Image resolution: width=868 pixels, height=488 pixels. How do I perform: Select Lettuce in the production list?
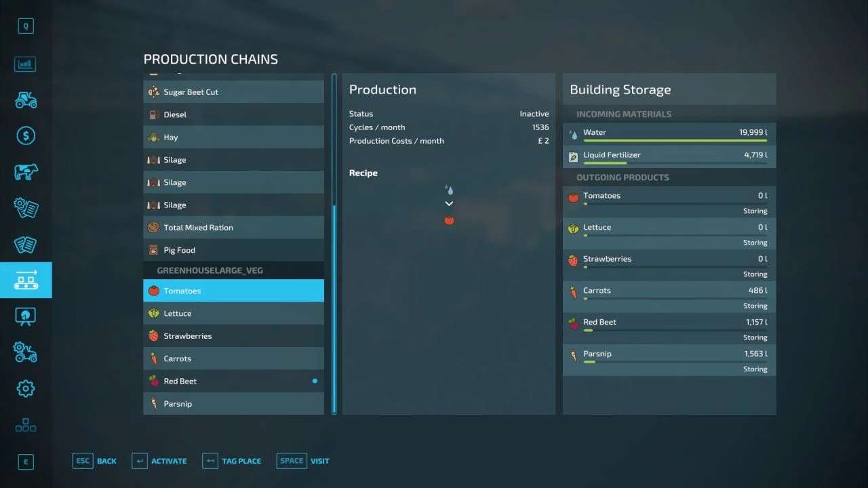[233, 313]
